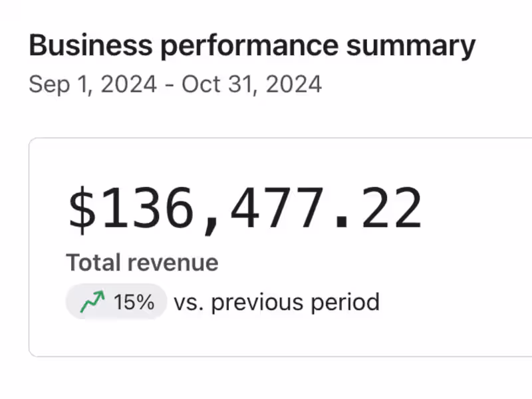Click empty space below the 15% badge in the card

tap(115, 339)
